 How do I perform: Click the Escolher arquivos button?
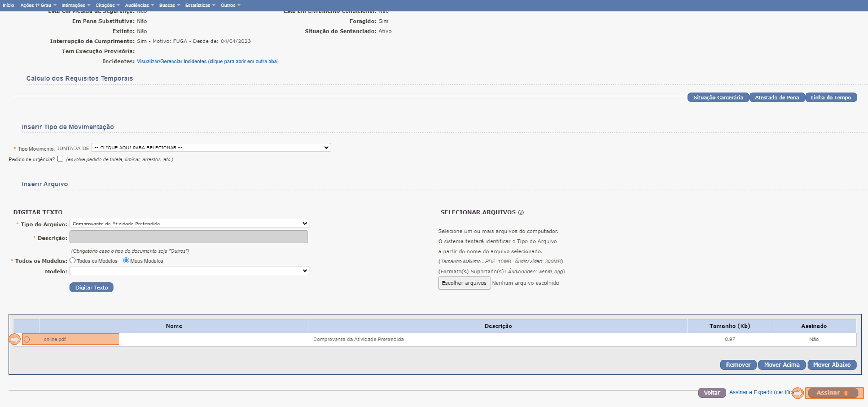pos(464,283)
